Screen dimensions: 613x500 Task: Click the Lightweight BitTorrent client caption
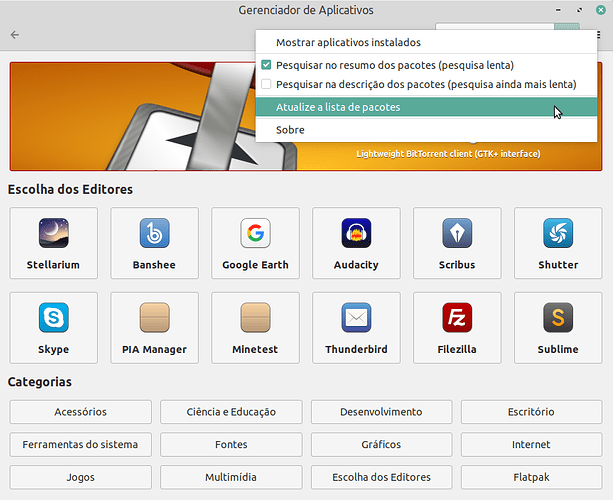pos(448,154)
